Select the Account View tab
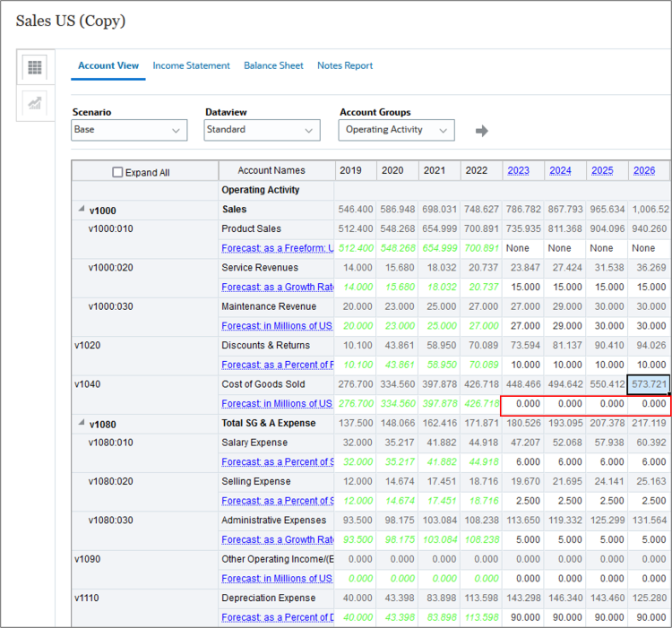The image size is (672, 628). coord(108,65)
